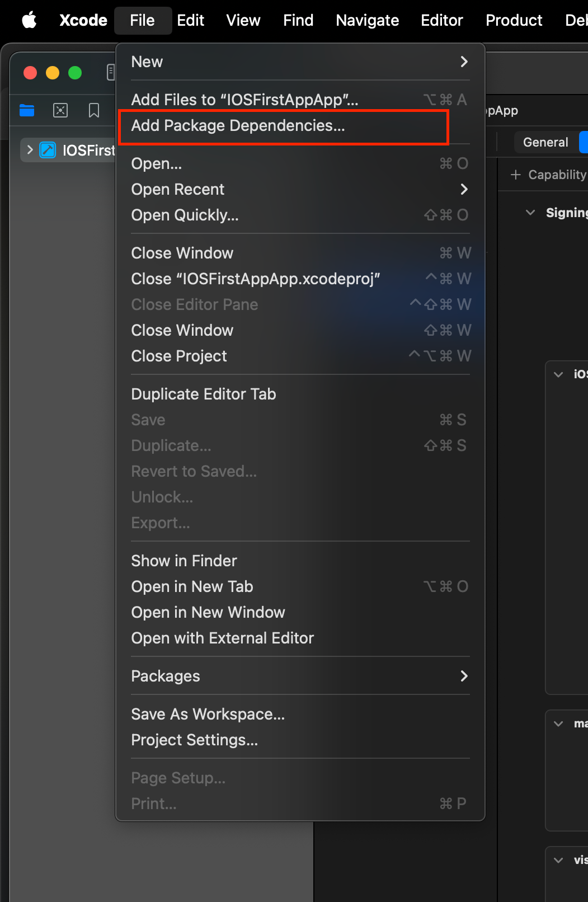Close "IOSFirstAppApp.xcodeproj" from the menu
The width and height of the screenshot is (588, 902).
300,279
